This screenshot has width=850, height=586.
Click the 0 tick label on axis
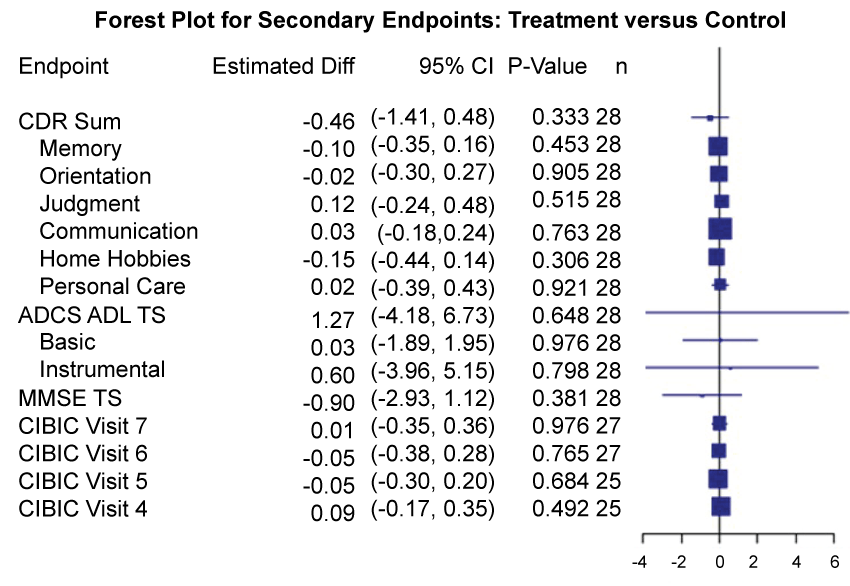(x=720, y=562)
